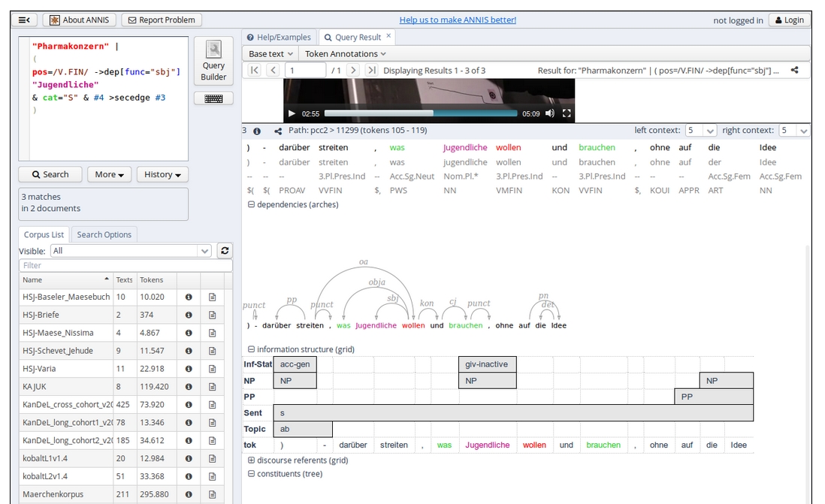Click the video progress bar
This screenshot has width=825, height=504.
421,113
